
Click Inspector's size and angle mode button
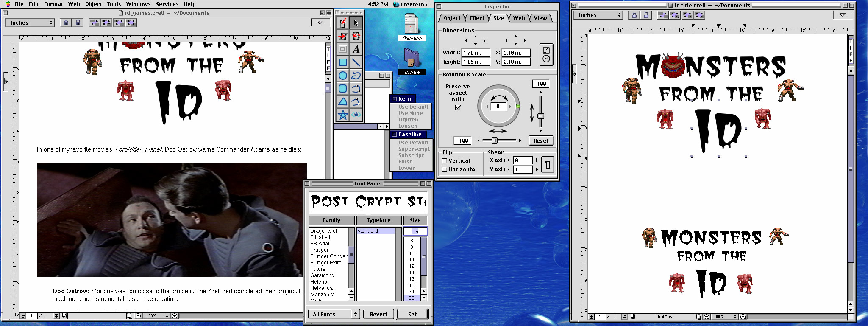click(546, 55)
